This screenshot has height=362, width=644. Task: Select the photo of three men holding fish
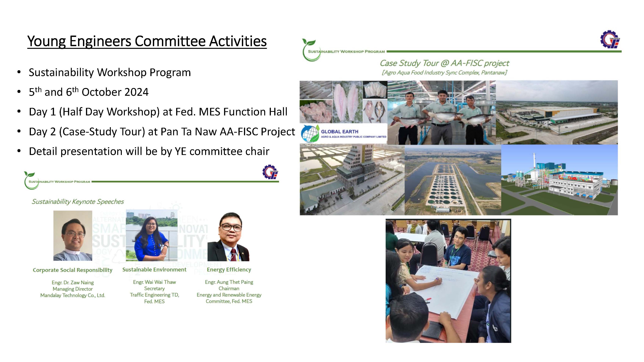442,112
